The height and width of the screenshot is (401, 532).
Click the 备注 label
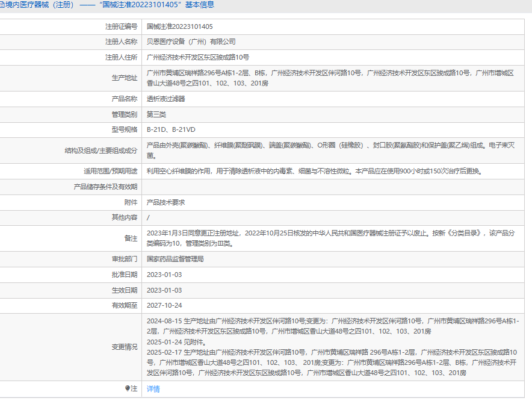coord(131,238)
